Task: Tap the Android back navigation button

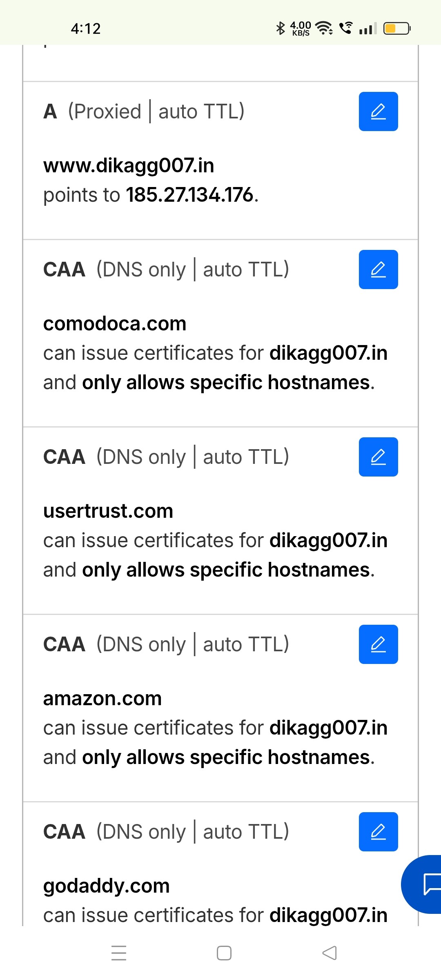Action: (x=330, y=953)
